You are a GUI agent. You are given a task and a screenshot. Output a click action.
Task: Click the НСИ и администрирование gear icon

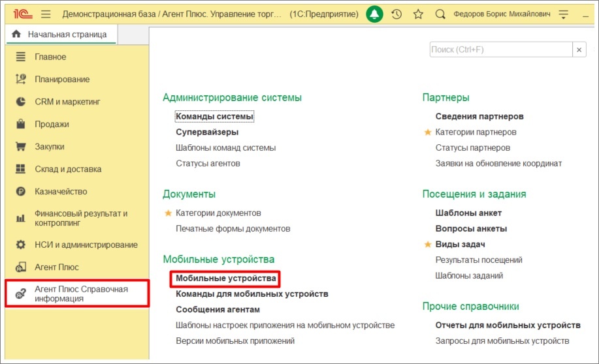point(21,245)
